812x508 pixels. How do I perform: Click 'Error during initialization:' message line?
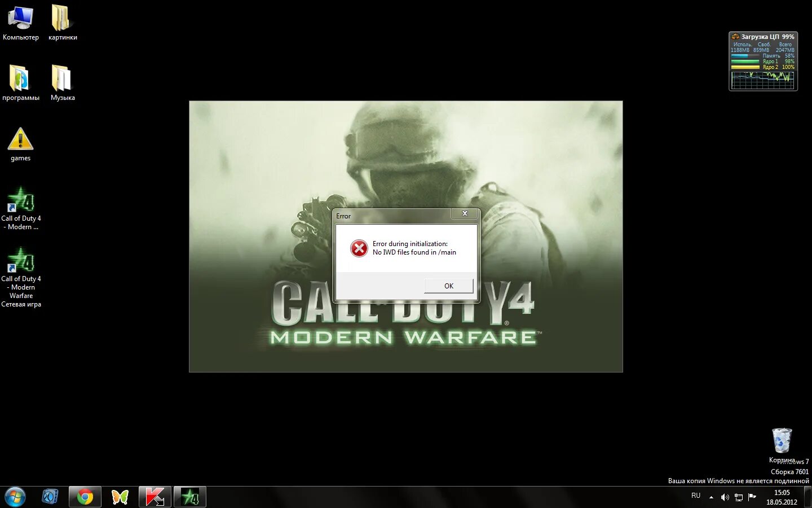(410, 244)
